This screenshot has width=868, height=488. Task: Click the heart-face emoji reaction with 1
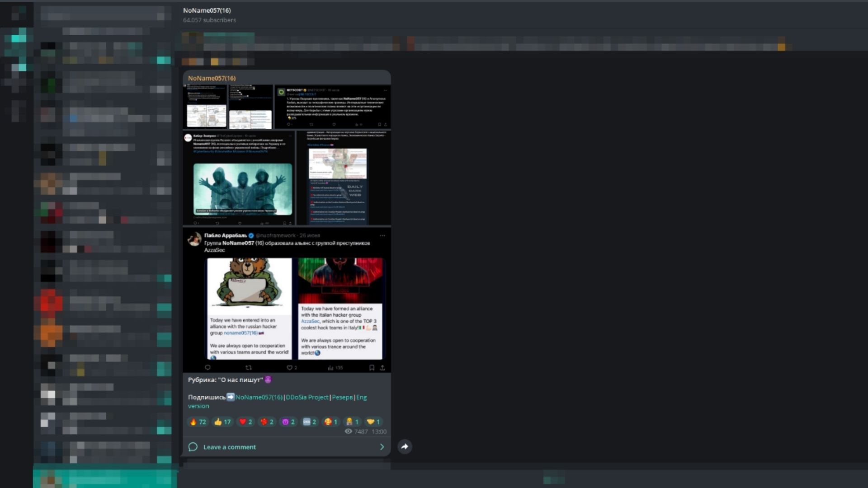click(330, 422)
